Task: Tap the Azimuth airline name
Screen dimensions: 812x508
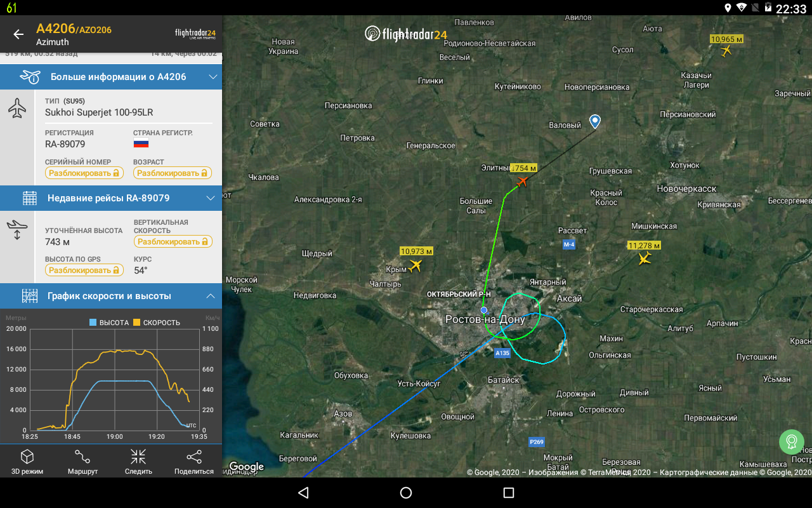Action: [x=53, y=42]
